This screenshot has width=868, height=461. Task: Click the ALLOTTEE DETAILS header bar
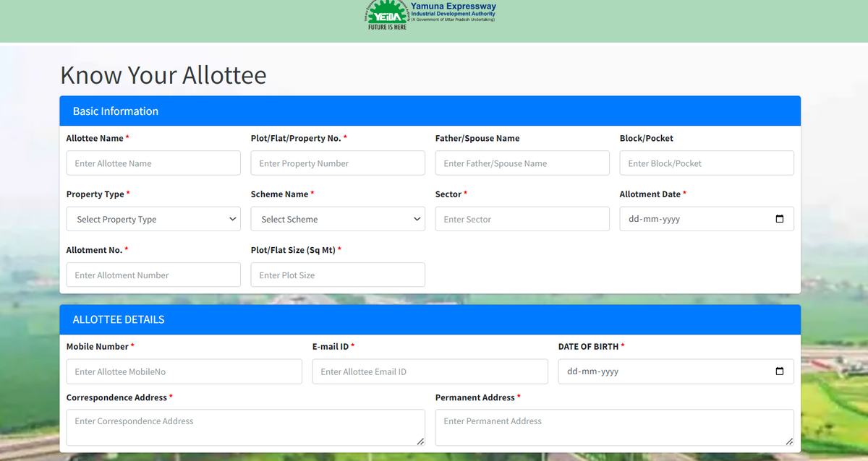pyautogui.click(x=430, y=319)
